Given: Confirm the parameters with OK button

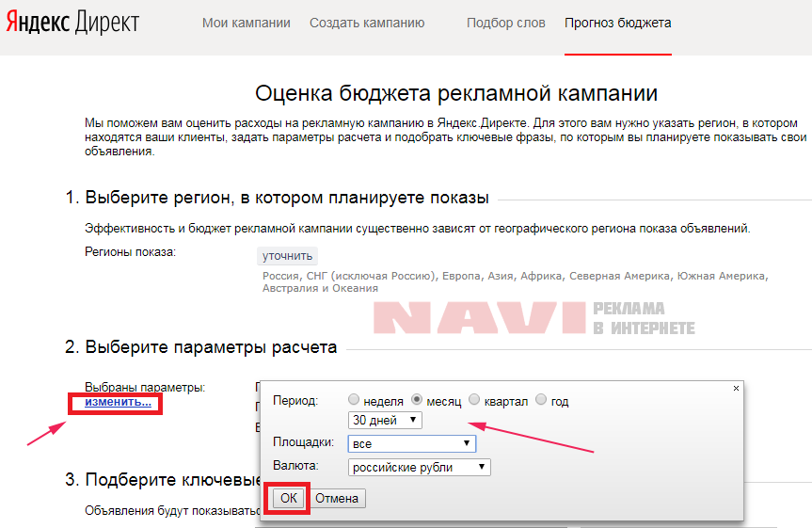Looking at the screenshot, I should tap(289, 499).
